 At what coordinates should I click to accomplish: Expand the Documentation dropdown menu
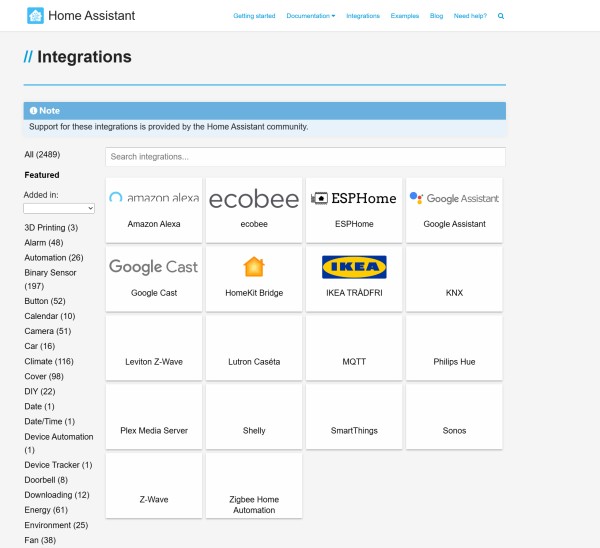click(x=310, y=17)
